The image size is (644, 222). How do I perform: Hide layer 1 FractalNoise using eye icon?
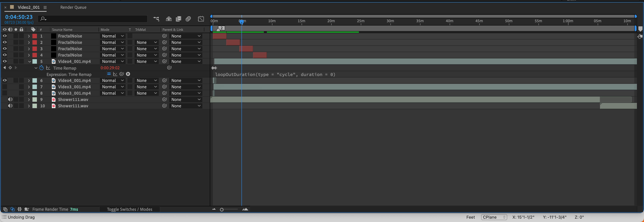4,36
